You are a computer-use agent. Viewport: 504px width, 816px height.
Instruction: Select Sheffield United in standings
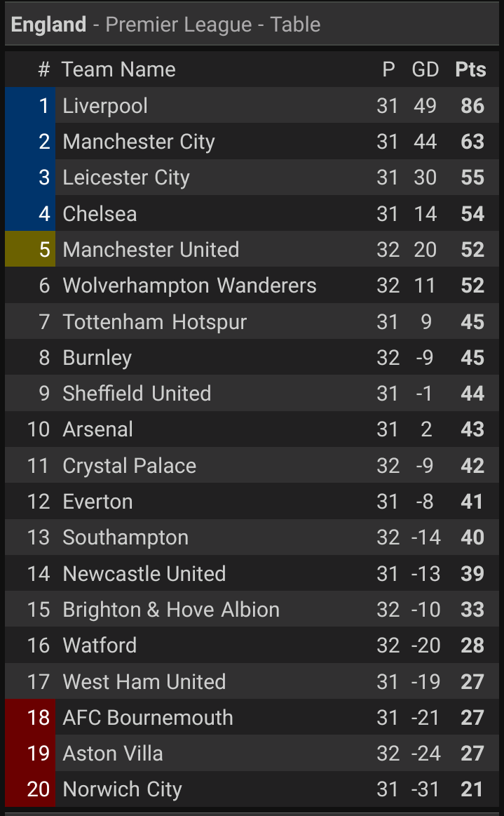pos(137,394)
